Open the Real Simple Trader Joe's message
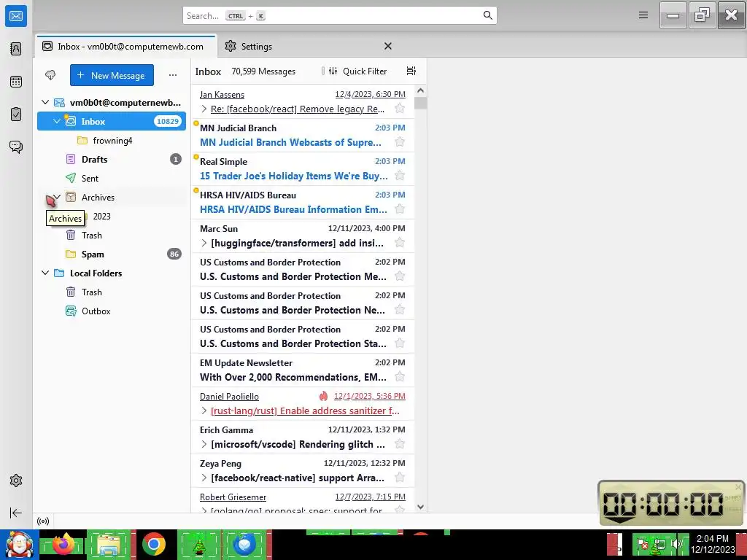Screen dimensions: 747x560 pos(303,168)
